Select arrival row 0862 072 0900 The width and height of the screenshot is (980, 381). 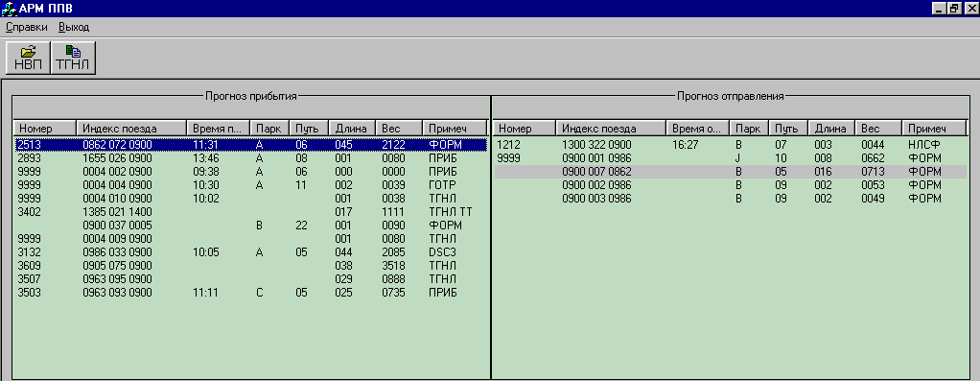tap(250, 145)
